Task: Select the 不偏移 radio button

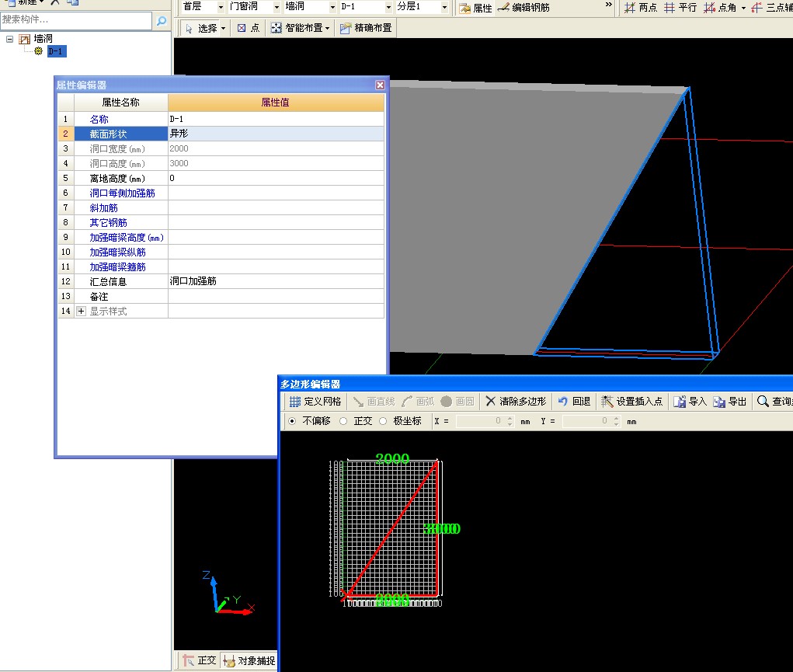Action: 292,421
